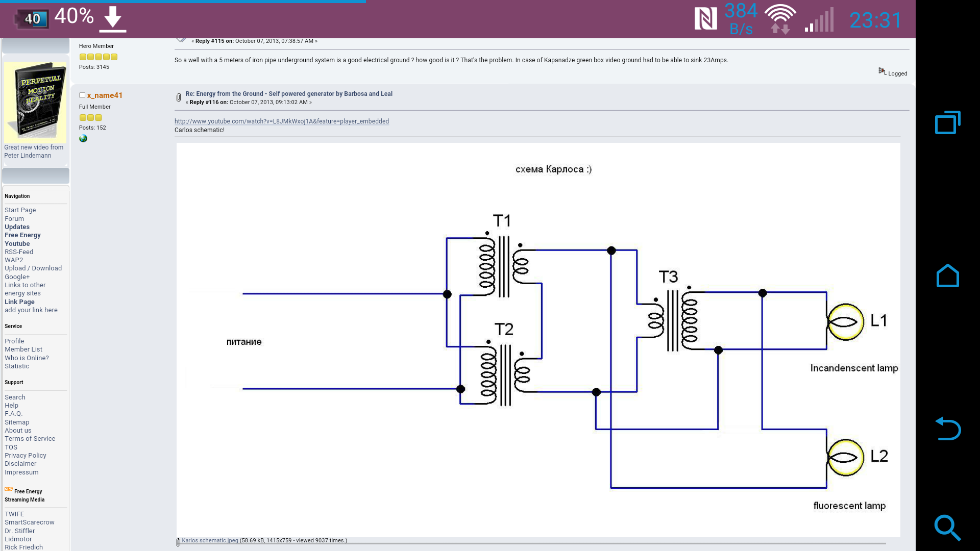Go to Forum in Navigation menu
980x551 pixels.
coord(14,218)
